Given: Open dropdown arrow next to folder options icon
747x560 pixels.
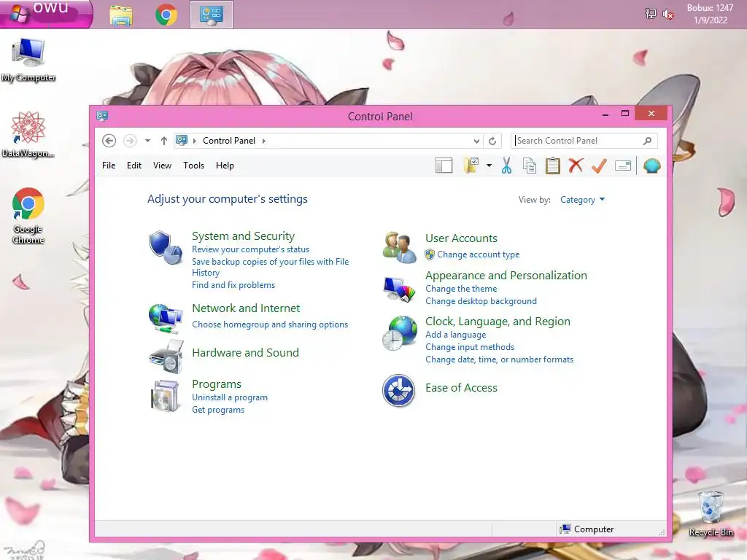Looking at the screenshot, I should [489, 166].
